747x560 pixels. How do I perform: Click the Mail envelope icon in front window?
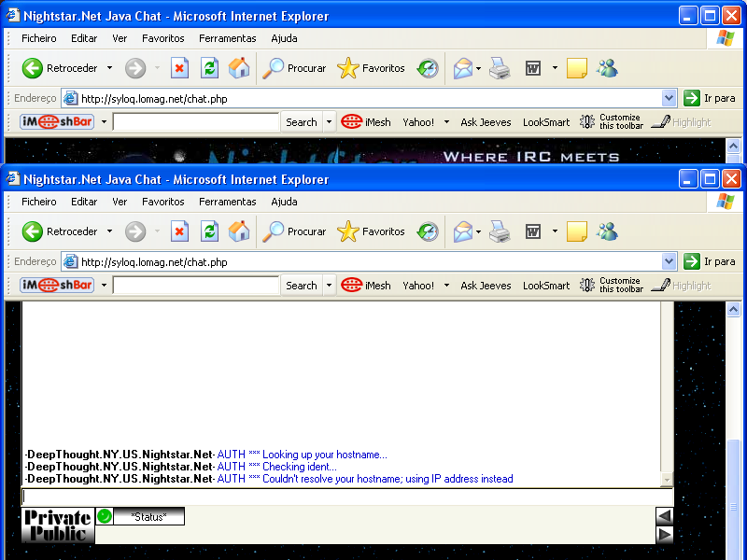(462, 231)
